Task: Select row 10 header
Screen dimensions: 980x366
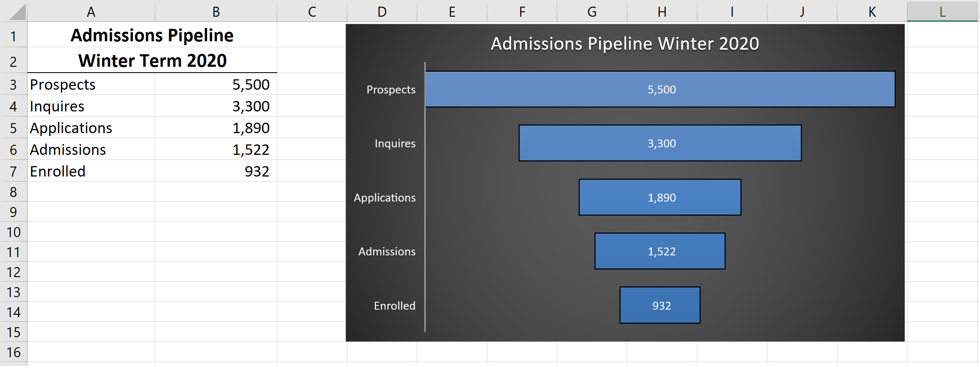Action: (x=13, y=232)
